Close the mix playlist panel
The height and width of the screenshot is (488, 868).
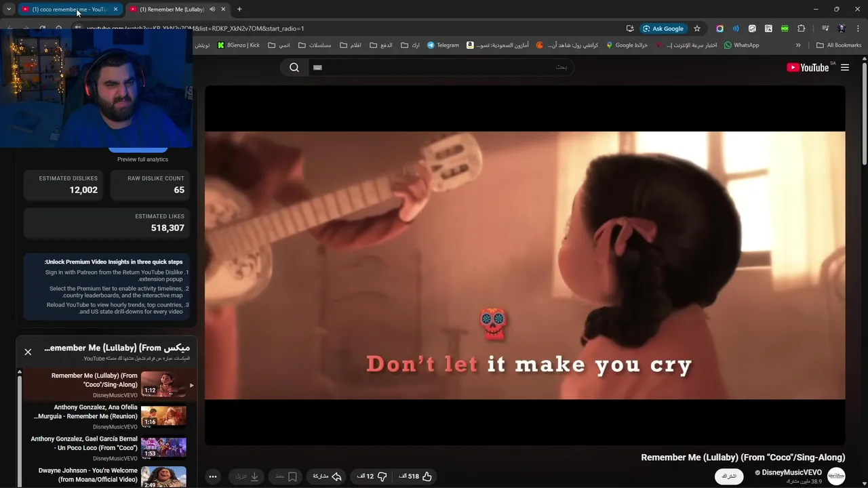click(x=28, y=352)
